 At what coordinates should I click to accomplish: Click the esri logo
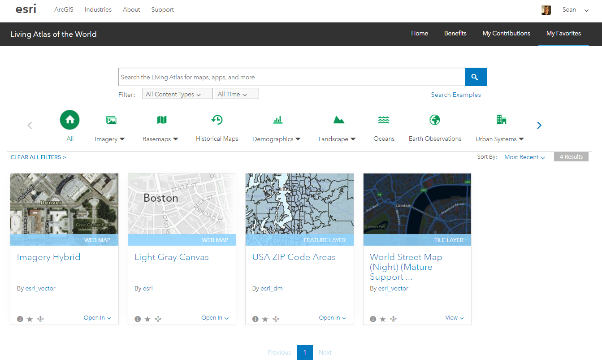click(x=26, y=9)
